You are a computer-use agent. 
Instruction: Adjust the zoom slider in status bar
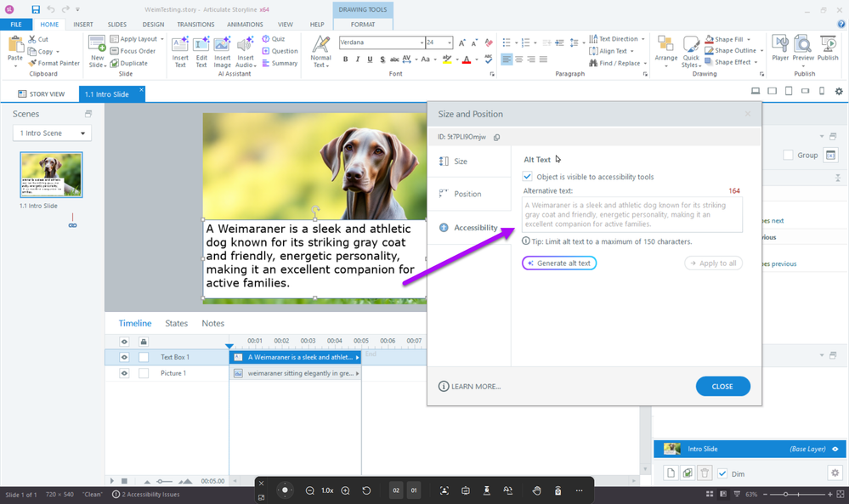coord(786,494)
